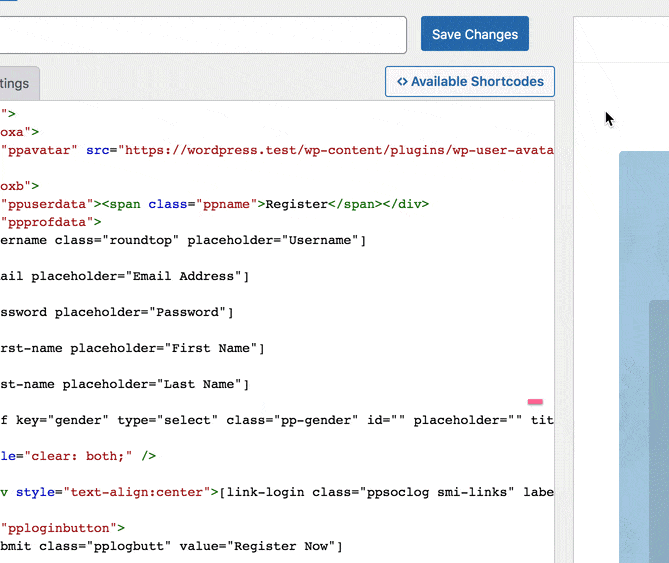This screenshot has width=669, height=563.
Task: Click the pink marker in the code editor
Action: (535, 401)
